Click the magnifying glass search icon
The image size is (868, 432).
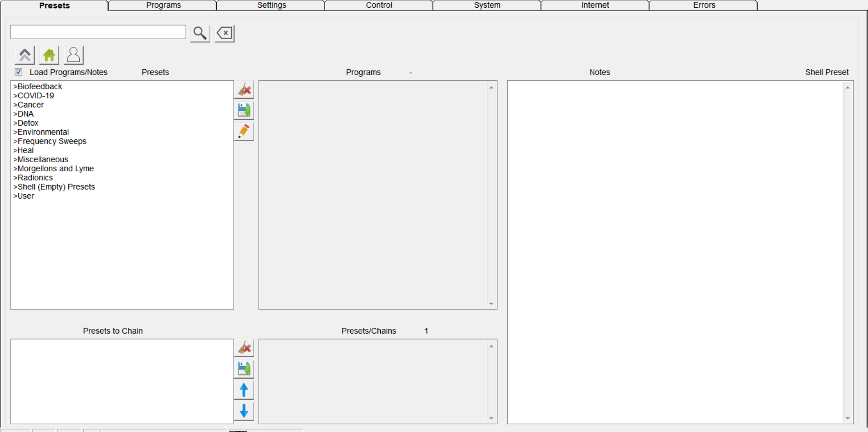click(199, 33)
